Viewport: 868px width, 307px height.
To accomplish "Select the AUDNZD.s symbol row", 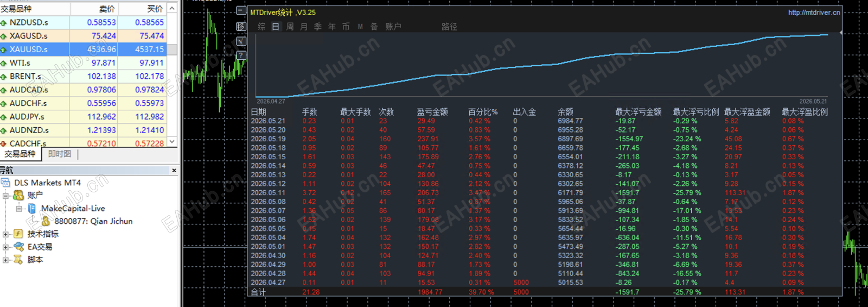I will coord(84,130).
